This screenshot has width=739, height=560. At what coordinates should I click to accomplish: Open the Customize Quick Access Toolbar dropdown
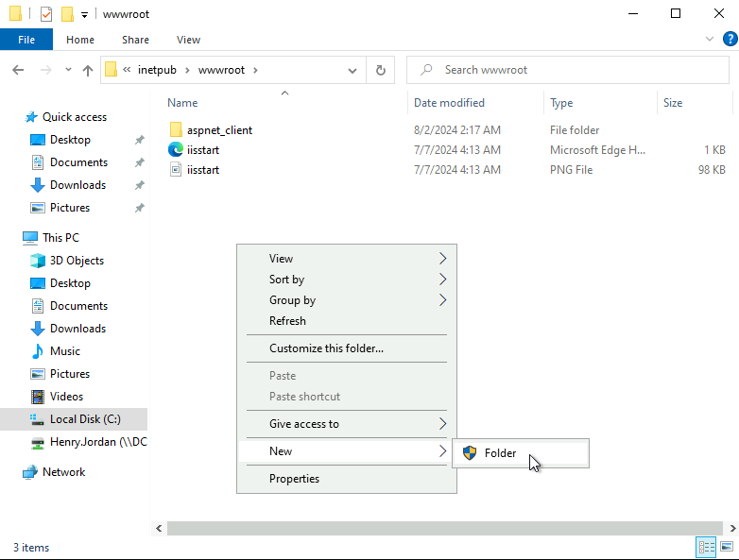coord(84,15)
